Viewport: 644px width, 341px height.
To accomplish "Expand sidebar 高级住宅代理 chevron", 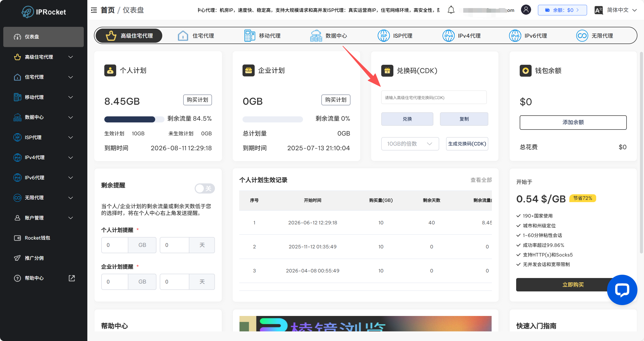I will click(71, 57).
